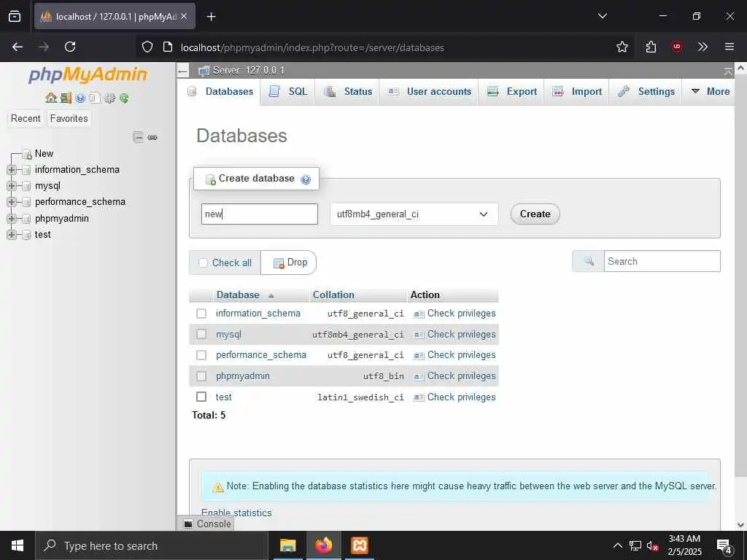The width and height of the screenshot is (747, 560).
Task: Click Firefox bookmark star icon
Action: click(x=622, y=47)
